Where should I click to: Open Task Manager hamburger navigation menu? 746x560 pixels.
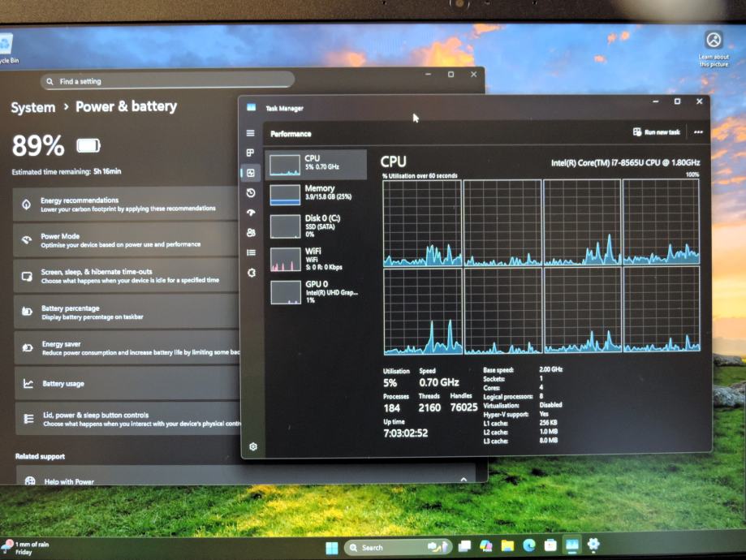(250, 133)
